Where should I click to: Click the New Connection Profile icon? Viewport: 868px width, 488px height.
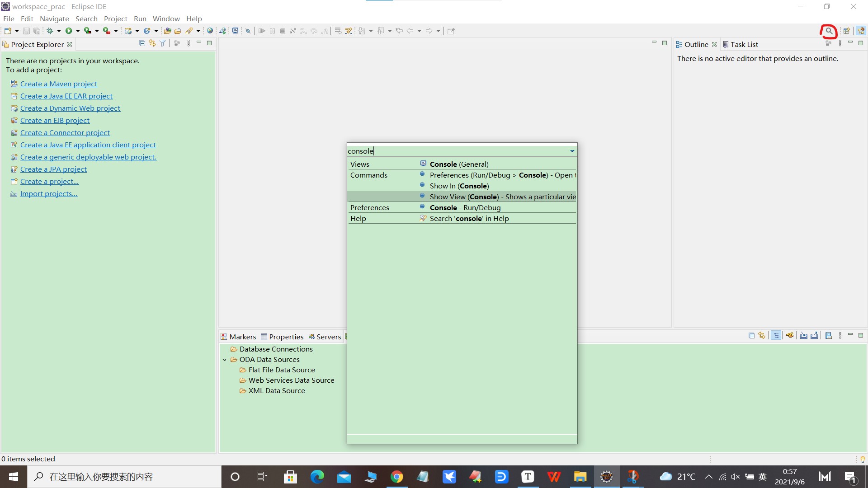point(790,336)
